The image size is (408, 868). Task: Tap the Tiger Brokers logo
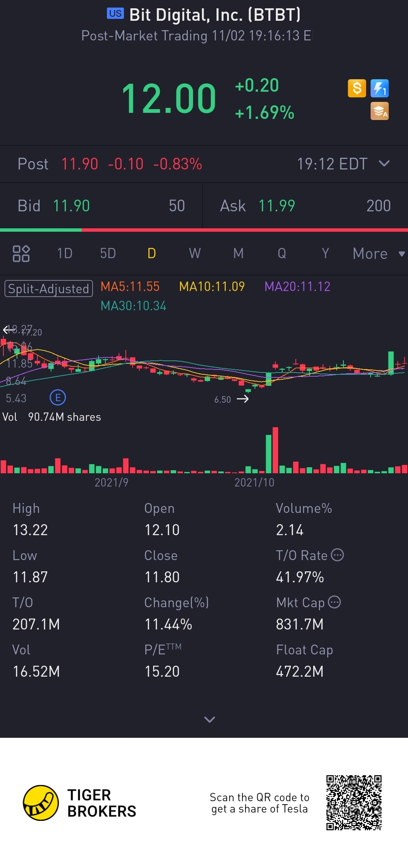tap(79, 803)
